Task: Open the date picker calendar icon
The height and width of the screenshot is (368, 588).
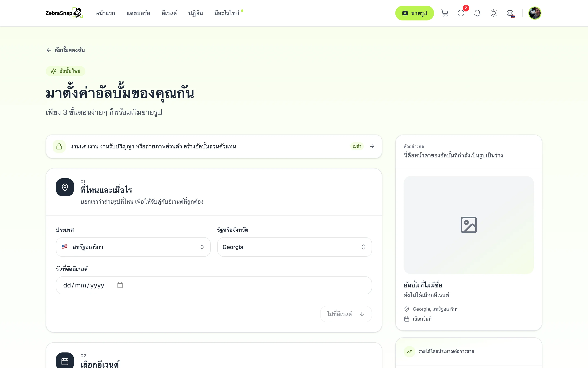Action: [x=120, y=285]
